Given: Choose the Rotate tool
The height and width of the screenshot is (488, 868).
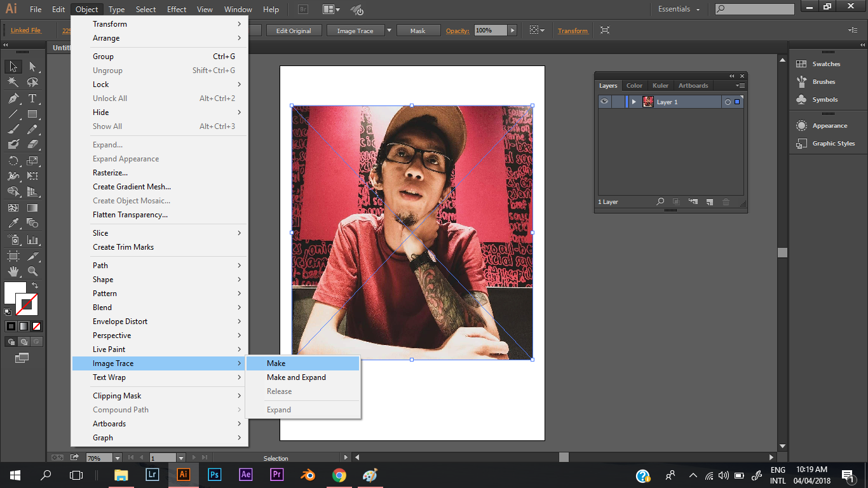Looking at the screenshot, I should 13,161.
